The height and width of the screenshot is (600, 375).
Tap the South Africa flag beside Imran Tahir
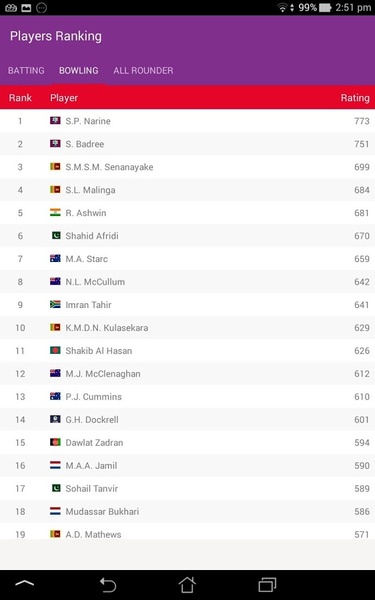55,305
